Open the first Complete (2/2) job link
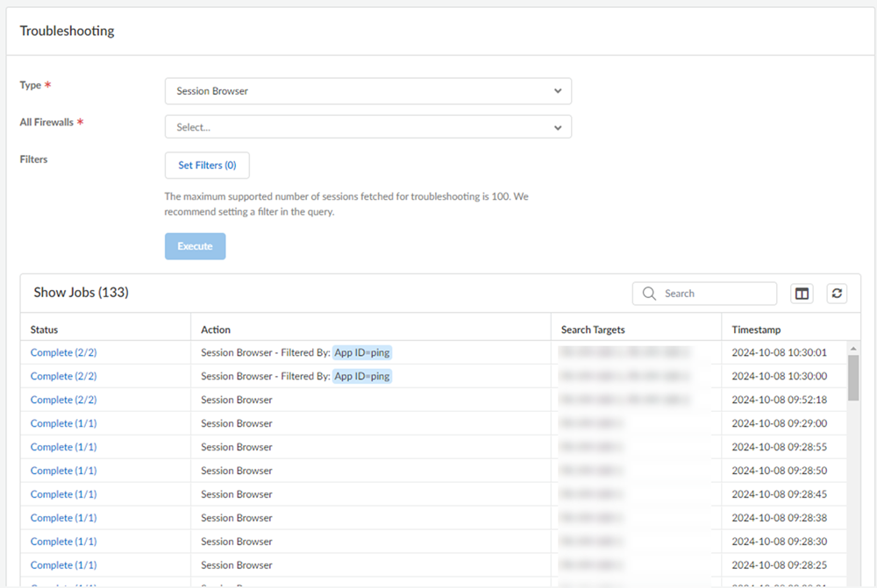Screen dimensions: 877x588 pos(63,351)
